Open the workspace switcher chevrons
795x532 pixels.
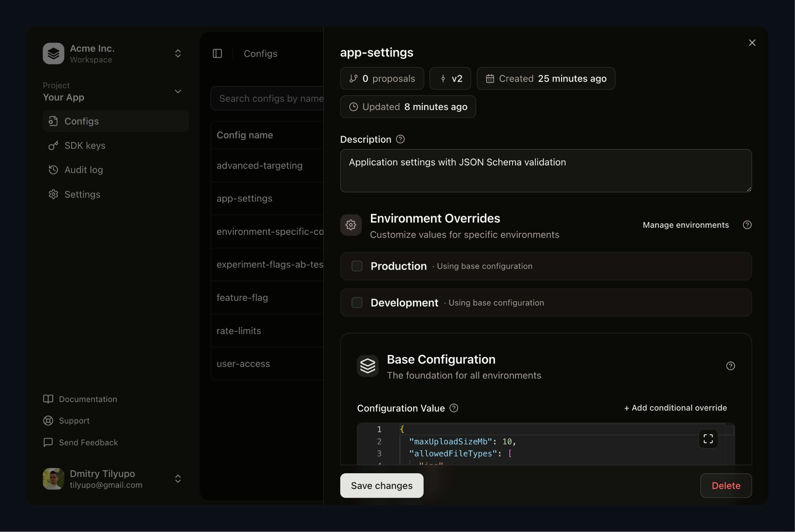[x=178, y=53]
